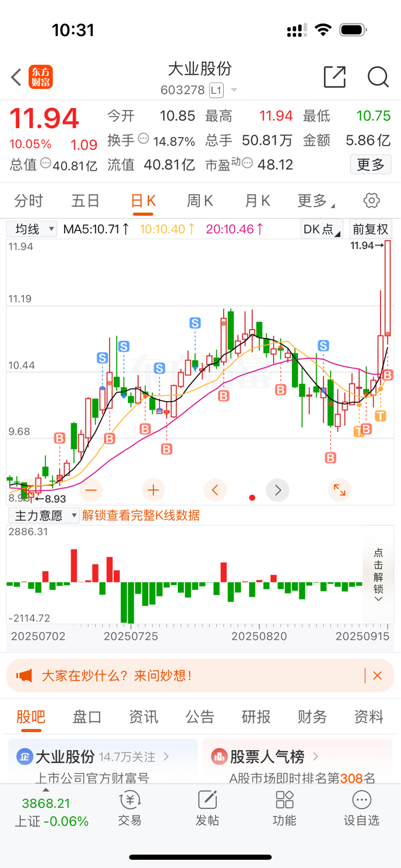Tap the 11.94 current price
The image size is (401, 868).
pyautogui.click(x=44, y=118)
